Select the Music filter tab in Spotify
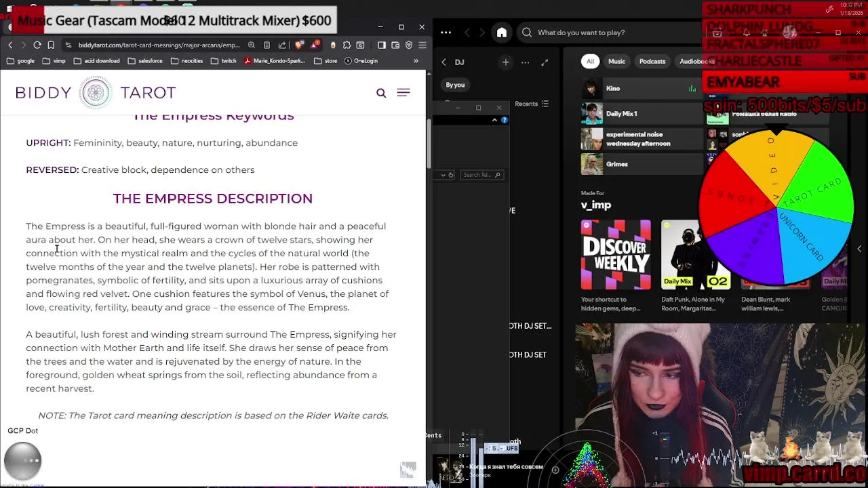Screen dimensions: 868x488 616,62
